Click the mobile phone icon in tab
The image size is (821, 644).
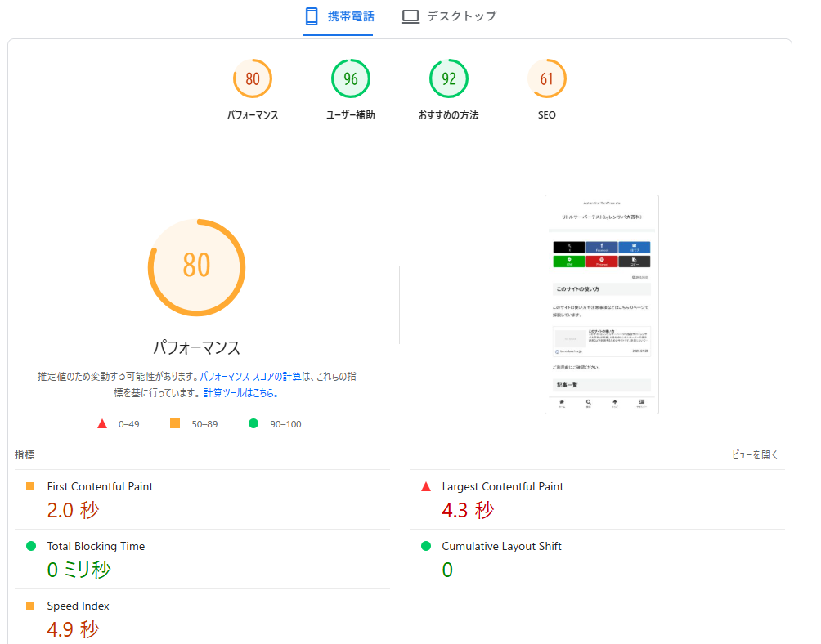[x=312, y=16]
